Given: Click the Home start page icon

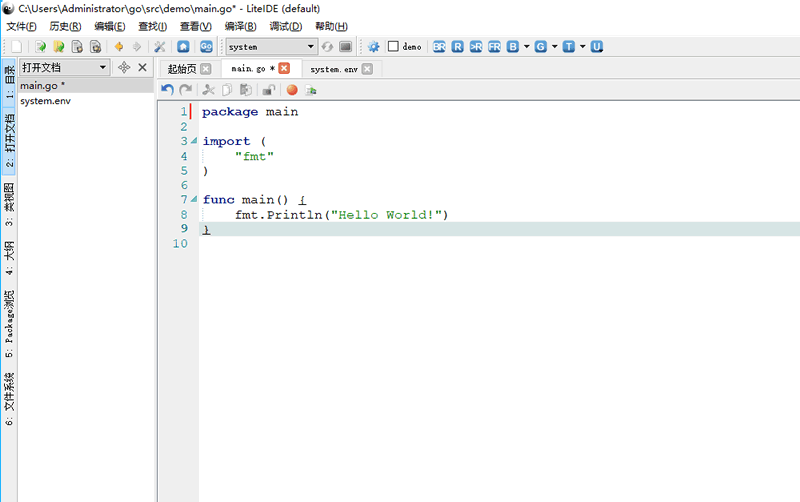Looking at the screenshot, I should coord(183,47).
